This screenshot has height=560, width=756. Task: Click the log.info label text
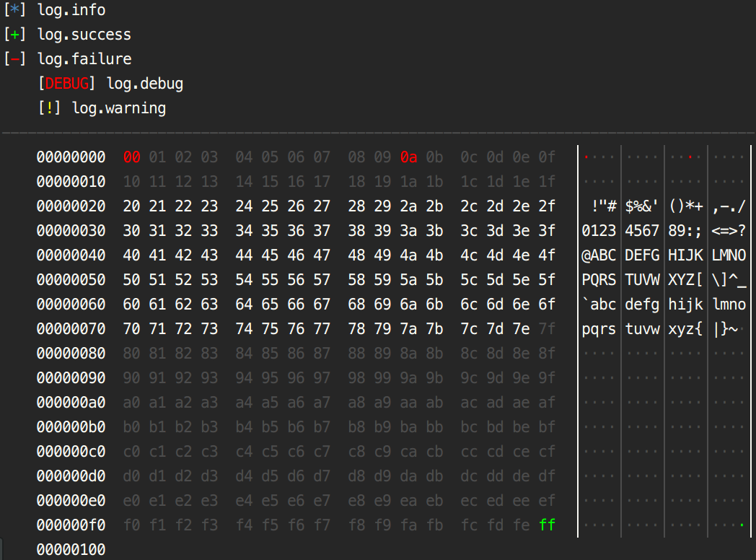71,10
